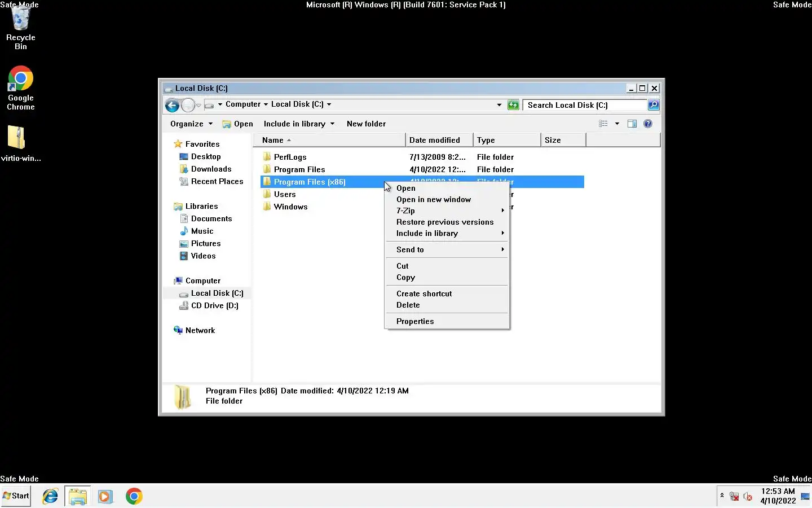The width and height of the screenshot is (812, 508).
Task: Open the address bar history dropdown
Action: 499,105
